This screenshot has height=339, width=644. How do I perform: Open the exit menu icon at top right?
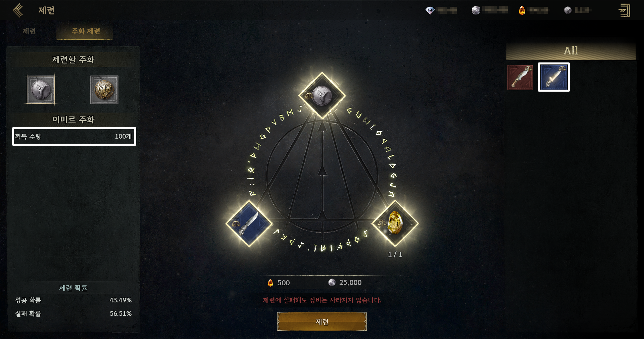coord(625,10)
